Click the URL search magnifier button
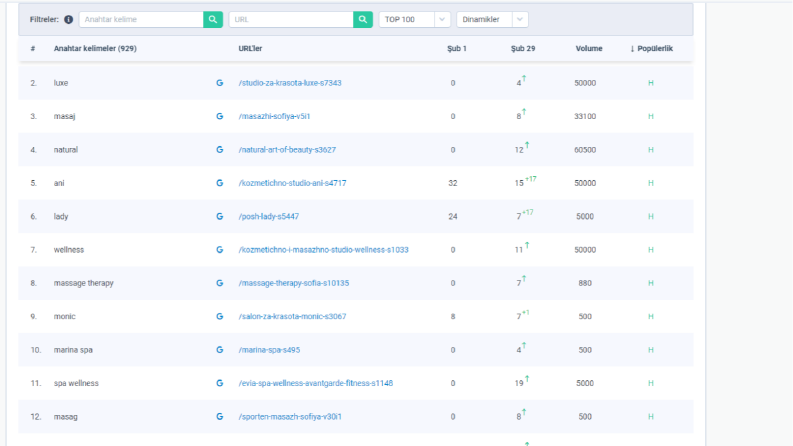This screenshot has width=793, height=446. pyautogui.click(x=363, y=19)
